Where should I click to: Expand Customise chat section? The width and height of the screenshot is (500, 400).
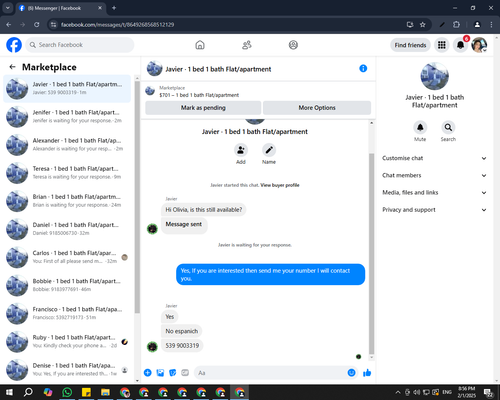click(x=434, y=158)
